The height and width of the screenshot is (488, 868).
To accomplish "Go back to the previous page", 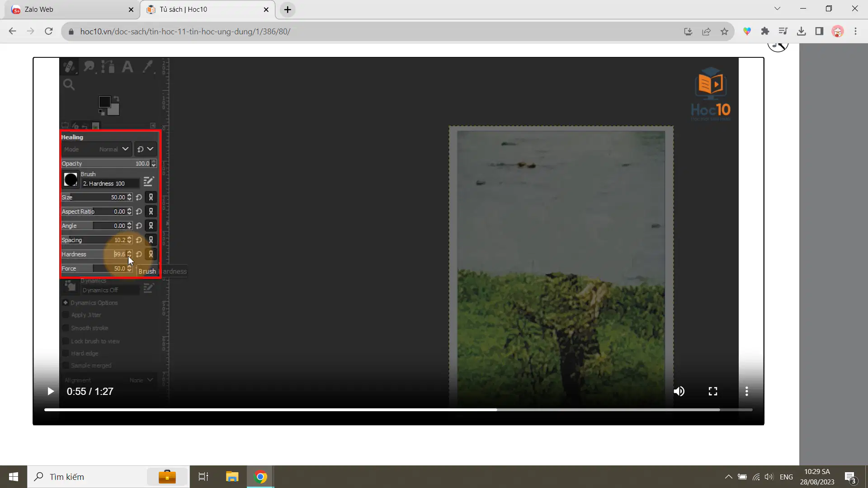I will tap(12, 31).
